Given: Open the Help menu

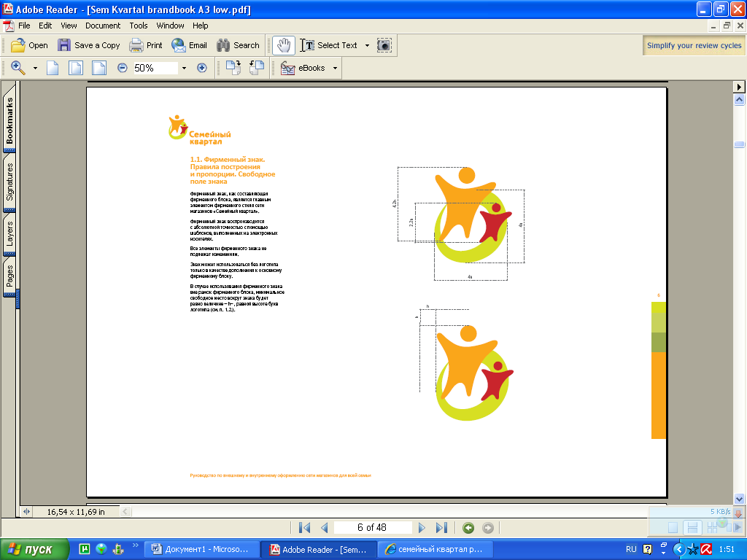Looking at the screenshot, I should 200,26.
